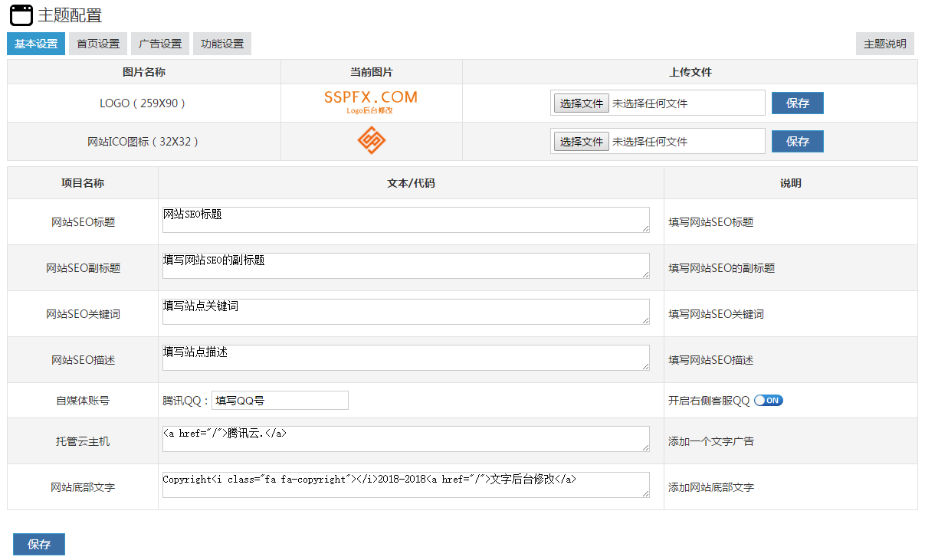Save the uploaded website ICO icon

(797, 142)
